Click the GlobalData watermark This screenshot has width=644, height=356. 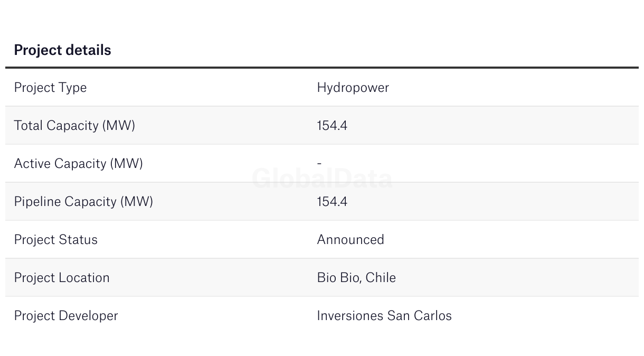pyautogui.click(x=322, y=179)
